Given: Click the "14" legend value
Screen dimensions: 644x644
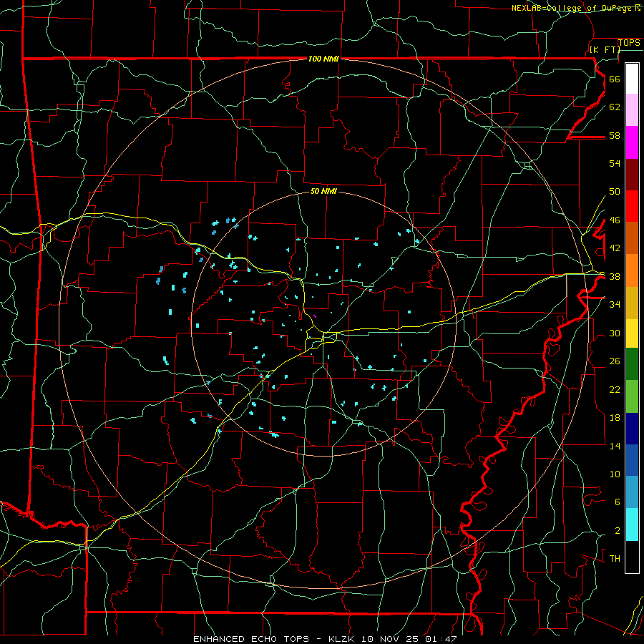Looking at the screenshot, I should 615,446.
